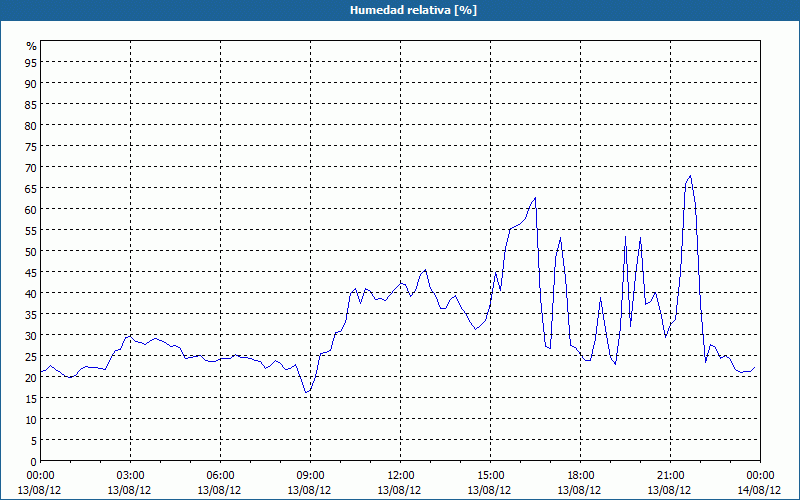Screen dimensions: 800x500
Task: Click the highest peak of the humidity line
Action: (690, 176)
